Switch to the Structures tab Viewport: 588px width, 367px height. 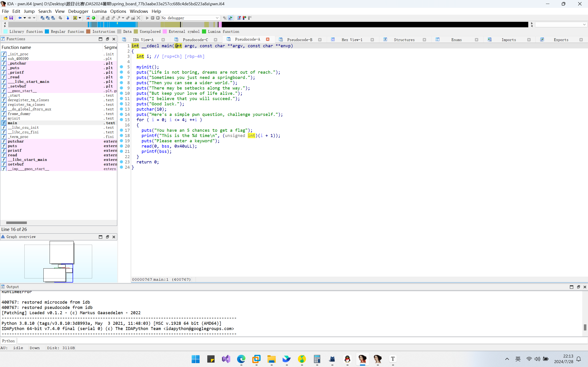coord(404,39)
